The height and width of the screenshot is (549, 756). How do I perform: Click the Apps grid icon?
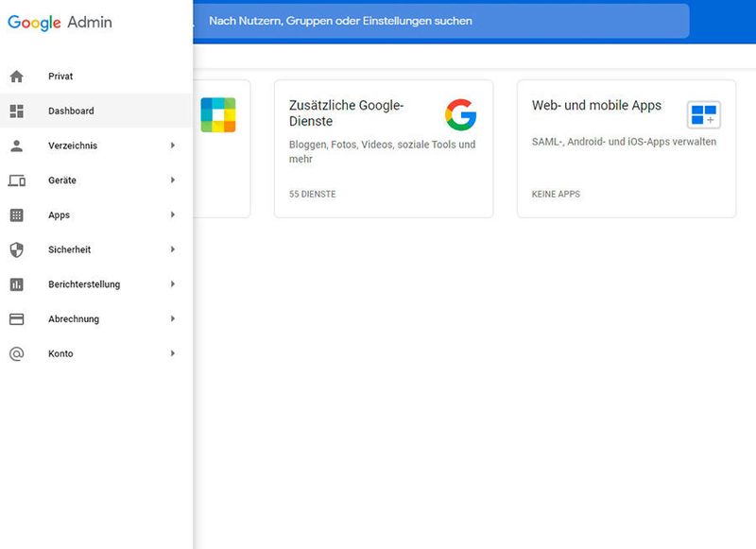pos(16,215)
